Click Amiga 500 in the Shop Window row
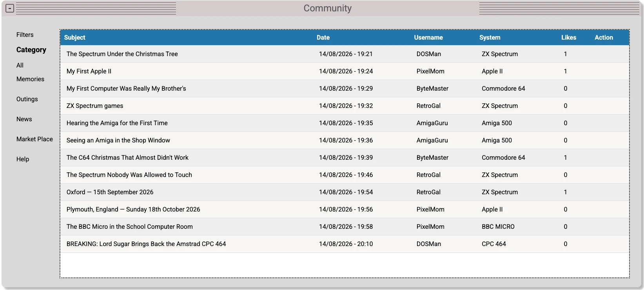Viewport: 644px width, 290px height. tap(497, 140)
